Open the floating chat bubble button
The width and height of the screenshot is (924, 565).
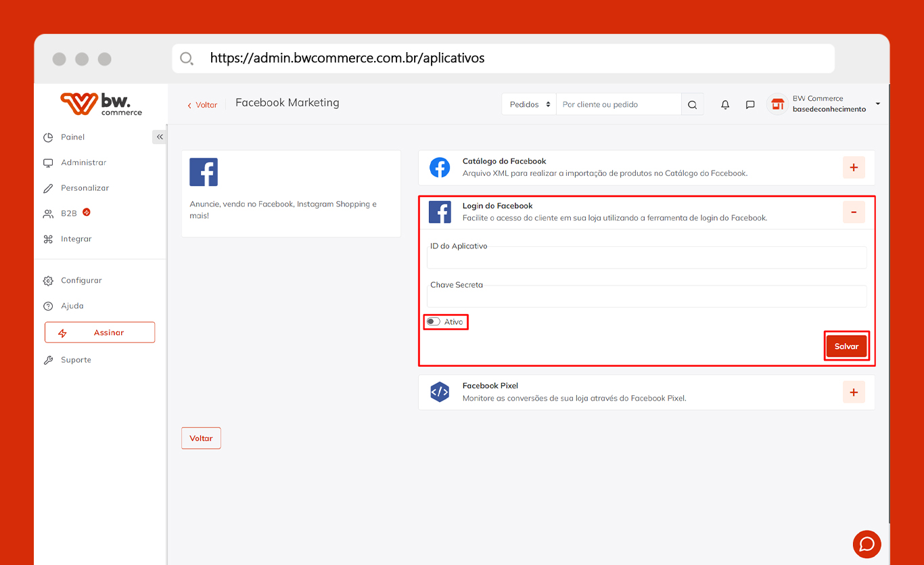tap(867, 544)
